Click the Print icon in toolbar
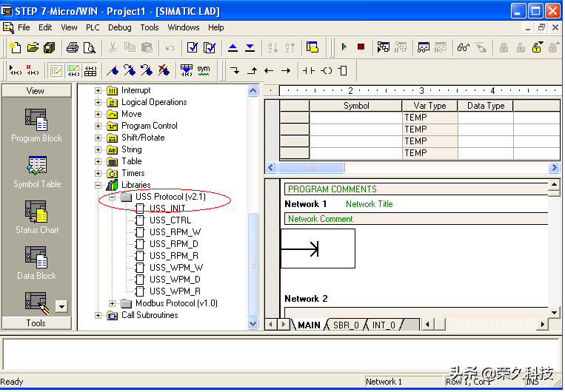The width and height of the screenshot is (565, 392). point(72,47)
